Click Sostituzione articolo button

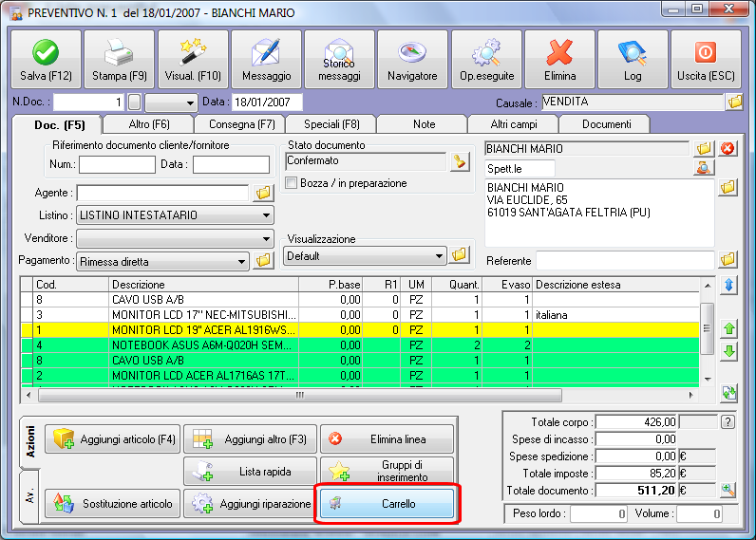[x=112, y=503]
